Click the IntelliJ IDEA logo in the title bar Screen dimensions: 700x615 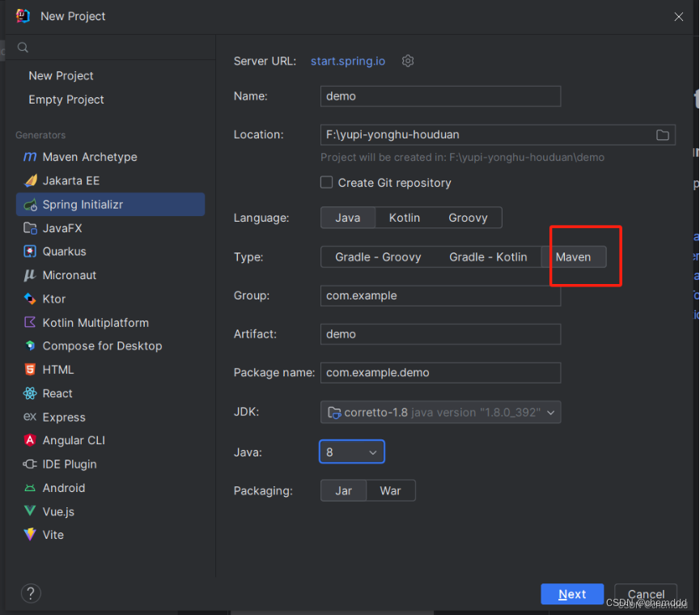tap(23, 16)
